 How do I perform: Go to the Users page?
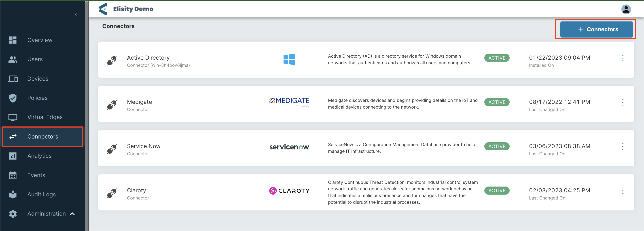click(35, 59)
